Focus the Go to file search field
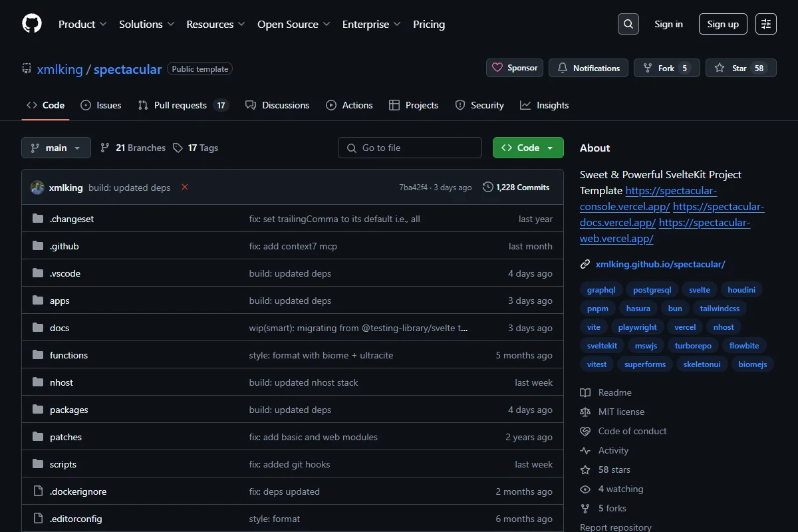 (x=410, y=148)
